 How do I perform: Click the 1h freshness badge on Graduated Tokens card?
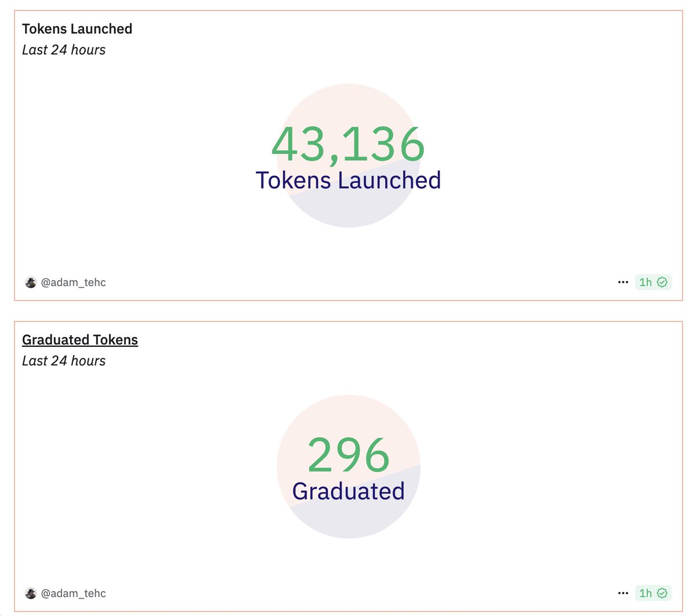click(x=645, y=593)
